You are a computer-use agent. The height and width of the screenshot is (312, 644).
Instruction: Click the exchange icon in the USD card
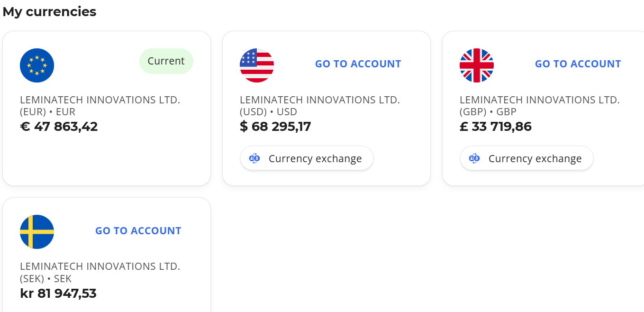click(254, 158)
